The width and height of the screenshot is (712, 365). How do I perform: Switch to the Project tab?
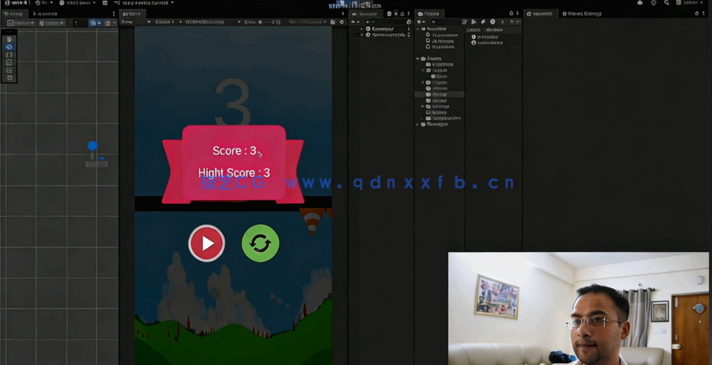pos(430,14)
